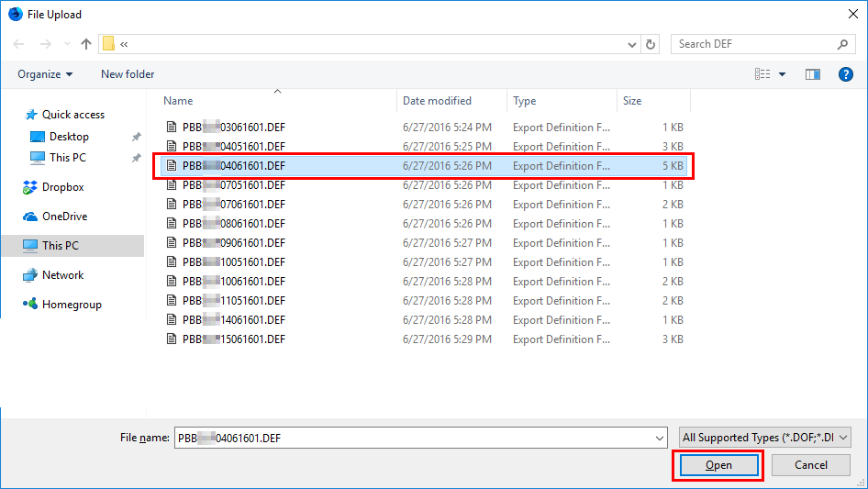Toggle the preview pane icon
The image size is (868, 489).
[812, 74]
